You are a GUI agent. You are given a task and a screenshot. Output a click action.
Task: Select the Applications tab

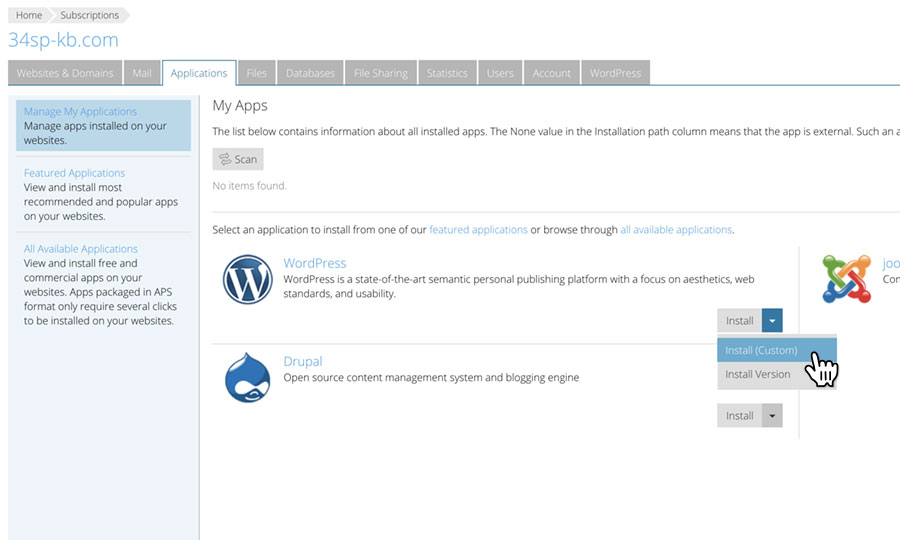[199, 73]
